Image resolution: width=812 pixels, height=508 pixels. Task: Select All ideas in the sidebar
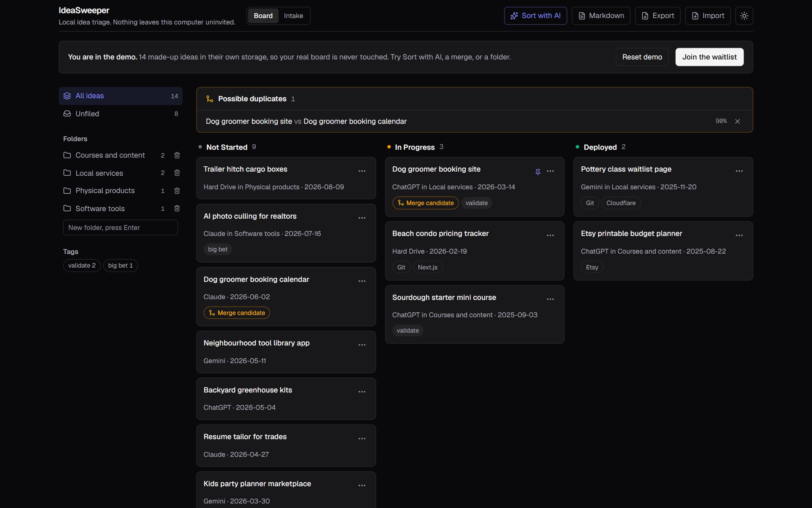(120, 96)
